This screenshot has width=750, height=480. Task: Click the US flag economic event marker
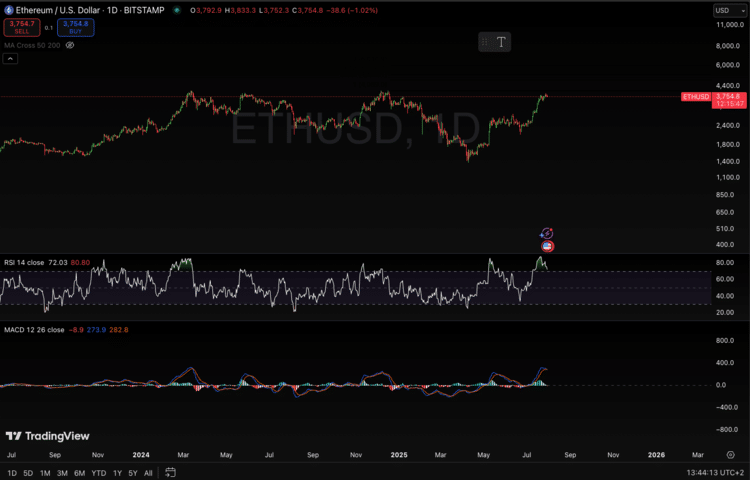pyautogui.click(x=548, y=246)
